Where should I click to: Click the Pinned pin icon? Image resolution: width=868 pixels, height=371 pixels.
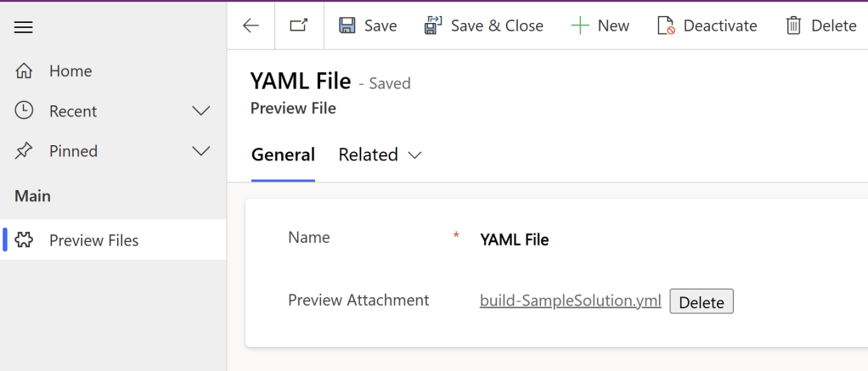pyautogui.click(x=25, y=151)
